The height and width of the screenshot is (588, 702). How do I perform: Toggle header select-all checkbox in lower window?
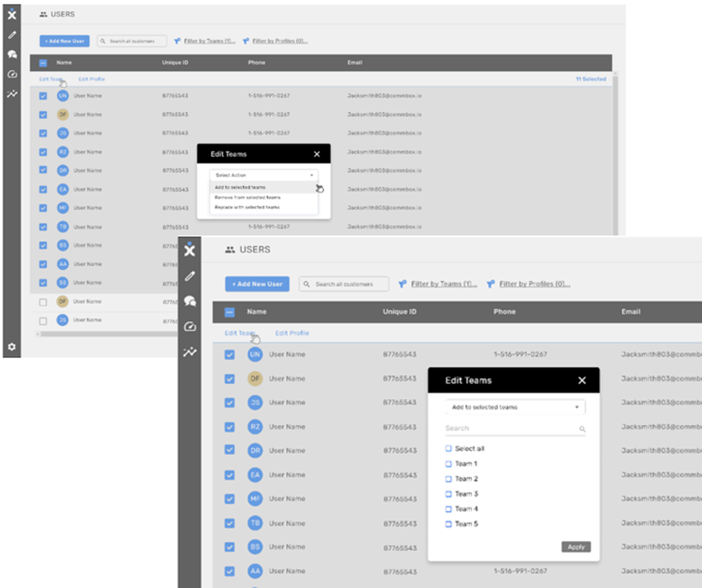pyautogui.click(x=230, y=312)
